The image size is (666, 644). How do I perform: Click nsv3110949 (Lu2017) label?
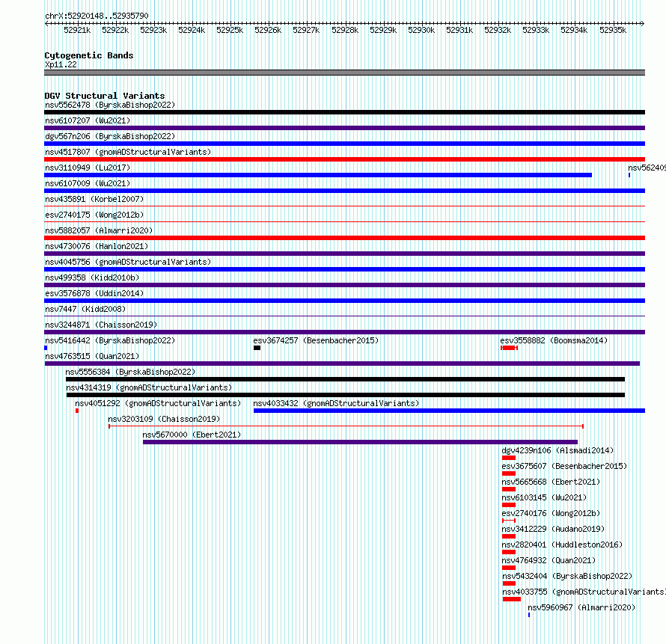[x=88, y=168]
